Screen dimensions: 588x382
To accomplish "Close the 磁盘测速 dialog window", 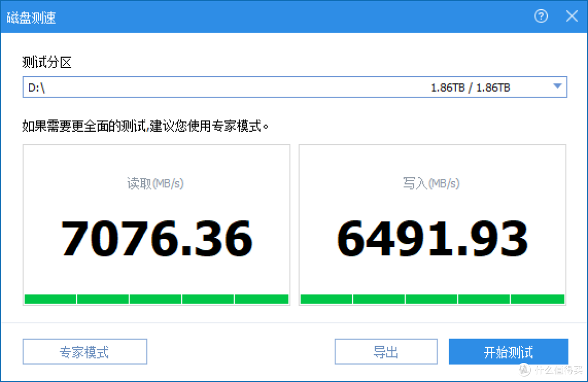I will point(572,16).
